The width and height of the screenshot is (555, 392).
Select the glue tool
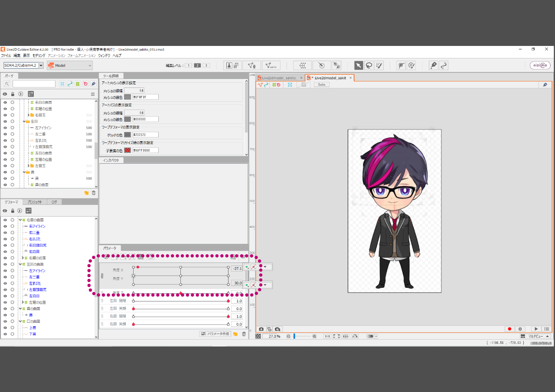click(x=401, y=65)
